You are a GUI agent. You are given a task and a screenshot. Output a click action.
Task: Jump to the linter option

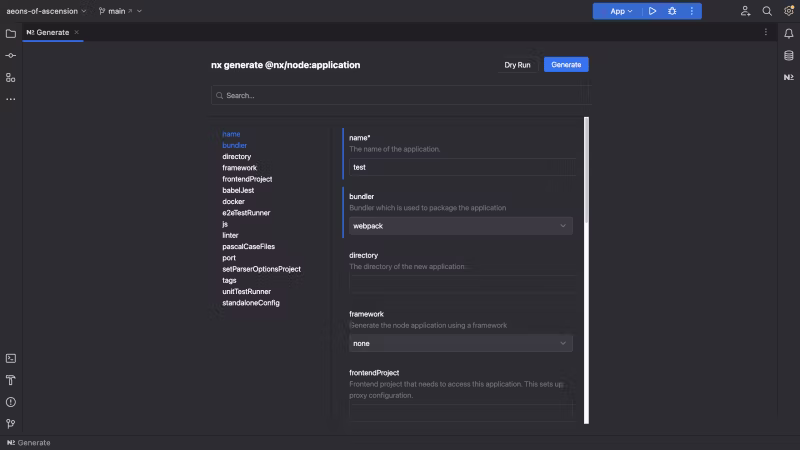tap(230, 235)
